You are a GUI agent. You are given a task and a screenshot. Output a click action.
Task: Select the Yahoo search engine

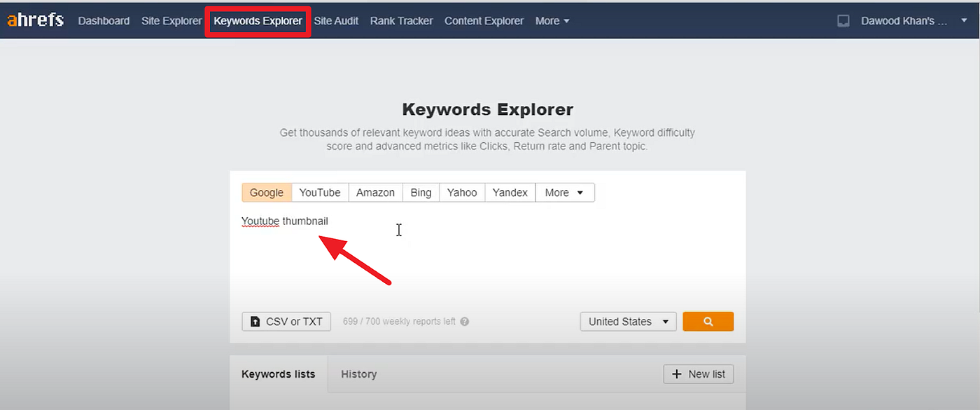(462, 193)
